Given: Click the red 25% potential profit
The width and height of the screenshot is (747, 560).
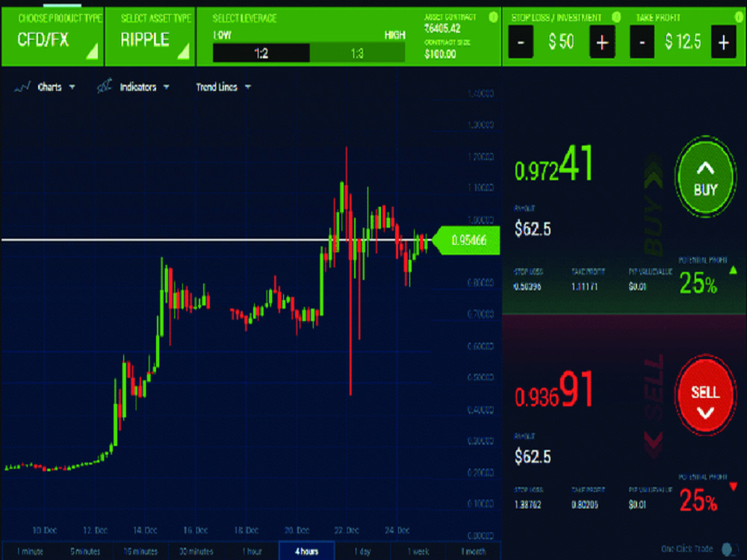Looking at the screenshot, I should tap(698, 500).
